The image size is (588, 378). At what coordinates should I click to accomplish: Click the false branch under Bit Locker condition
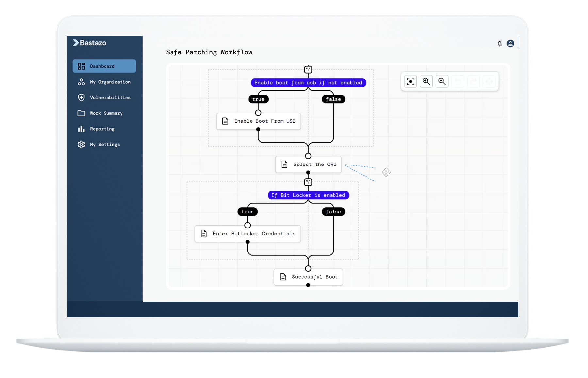click(334, 212)
